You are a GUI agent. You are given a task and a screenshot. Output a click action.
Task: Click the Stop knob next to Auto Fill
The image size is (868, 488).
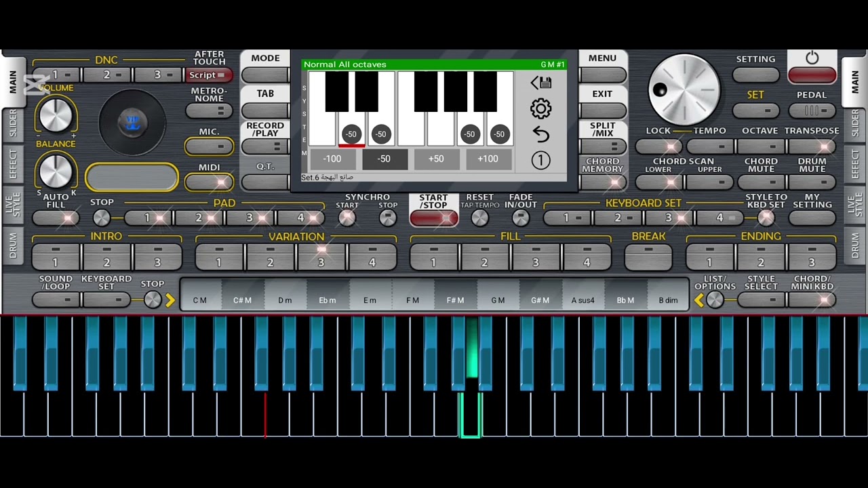102,218
